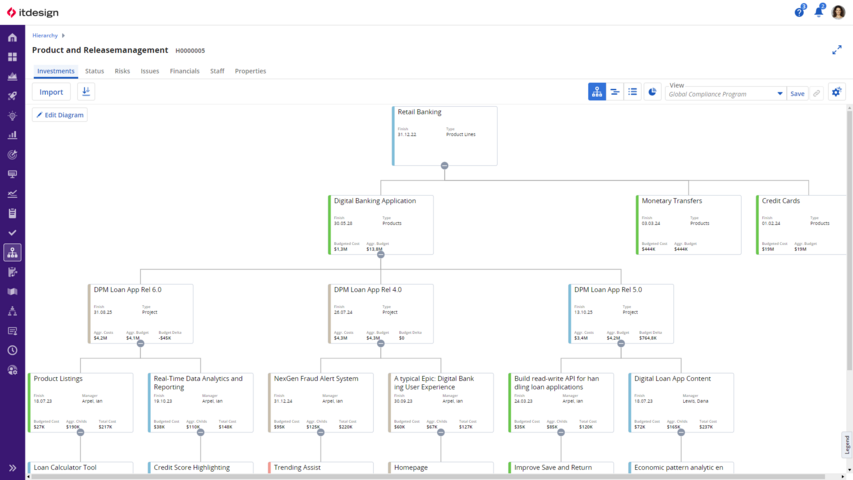Switch to the list view mode
Viewport: 853px width, 480px height.
[633, 92]
